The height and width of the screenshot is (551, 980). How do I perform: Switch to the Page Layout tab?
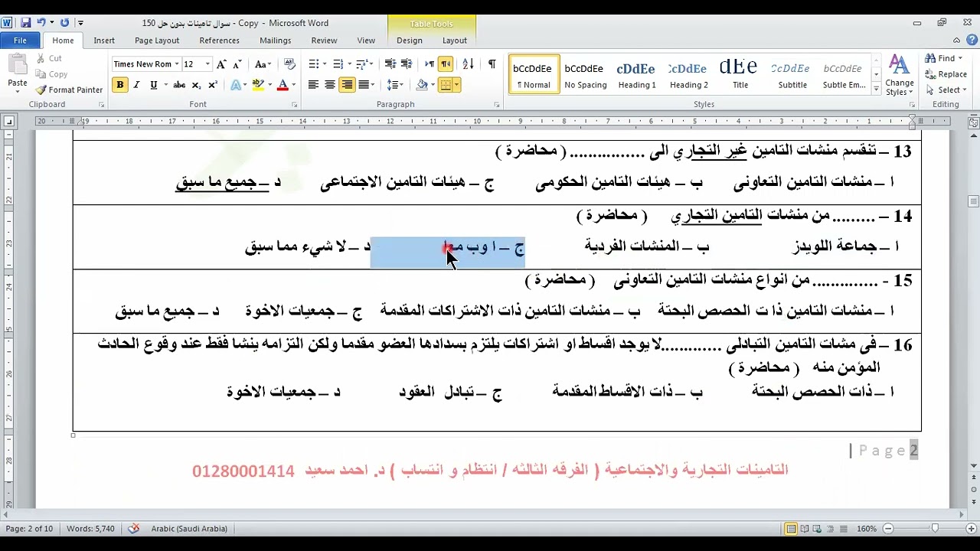coord(157,41)
